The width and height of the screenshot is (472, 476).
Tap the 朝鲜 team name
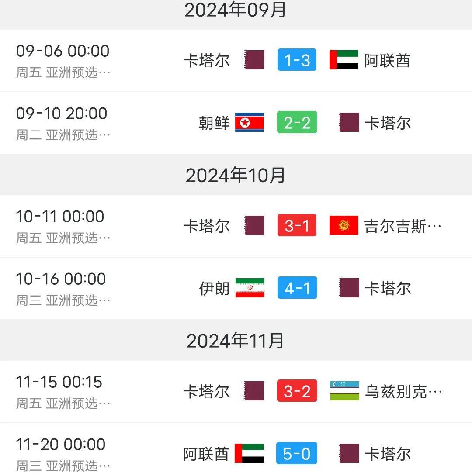click(214, 123)
